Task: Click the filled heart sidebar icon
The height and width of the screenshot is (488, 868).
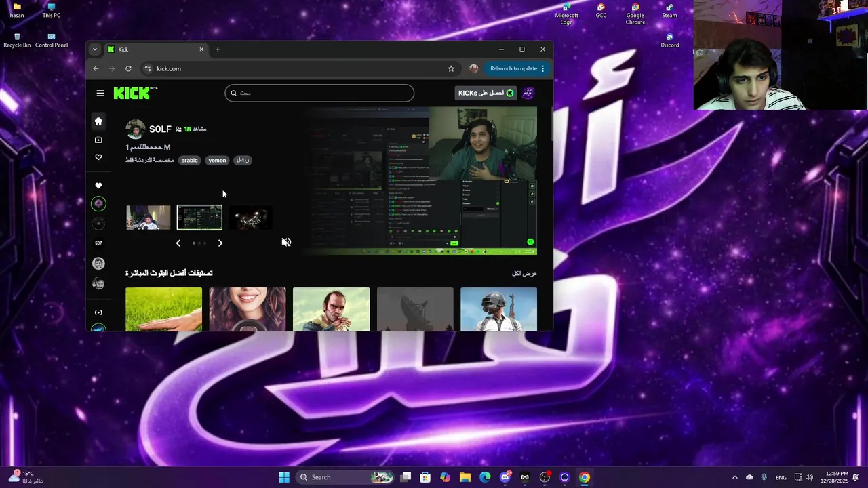Action: coord(98,185)
